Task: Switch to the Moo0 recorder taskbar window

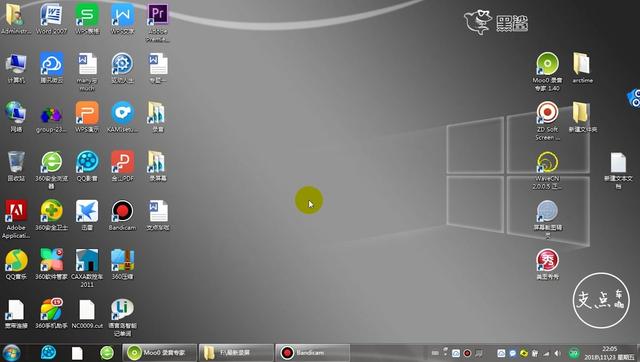Action: (160, 353)
